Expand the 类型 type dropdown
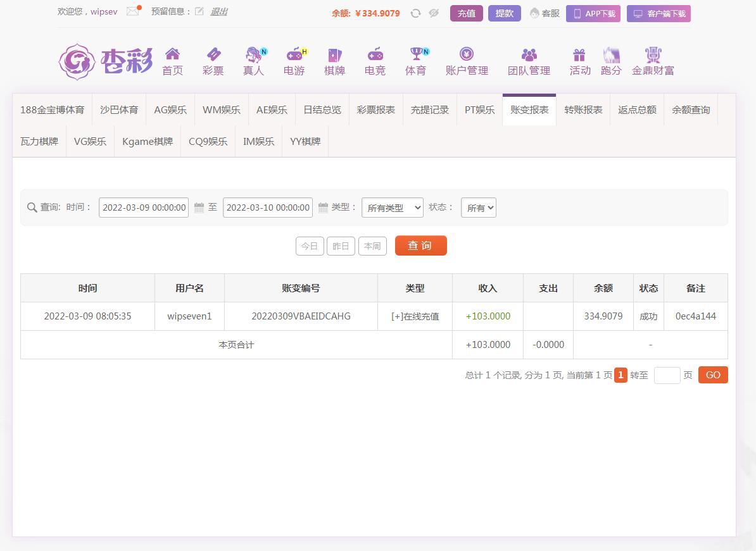The width and height of the screenshot is (756, 551). point(392,207)
